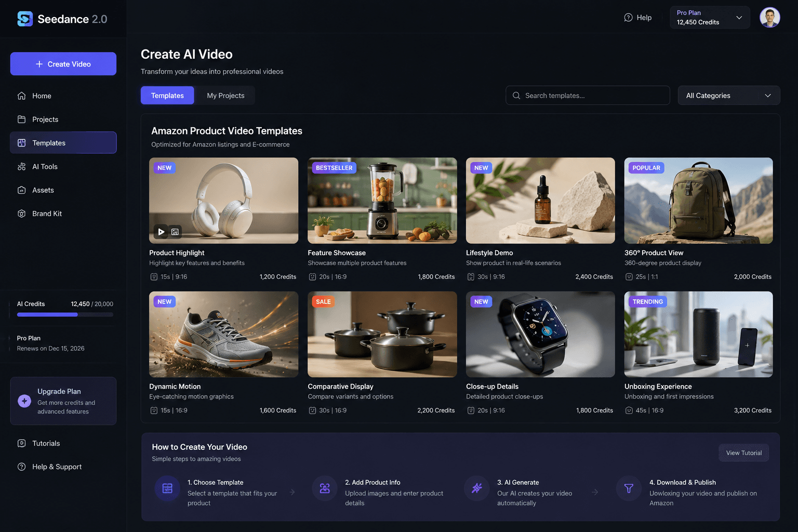Screen dimensions: 798x532
Task: Click 'Renews on Dec 15, 2026' text
Action: tap(50, 349)
